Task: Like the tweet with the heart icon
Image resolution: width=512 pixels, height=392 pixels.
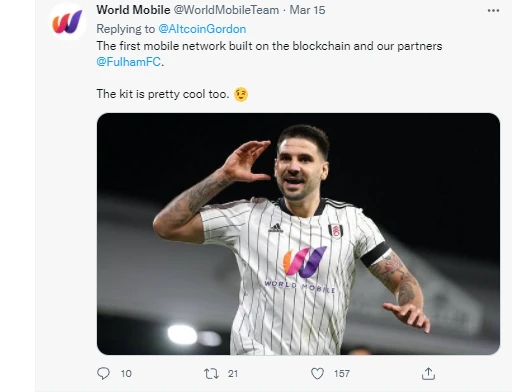Action: pyautogui.click(x=317, y=374)
